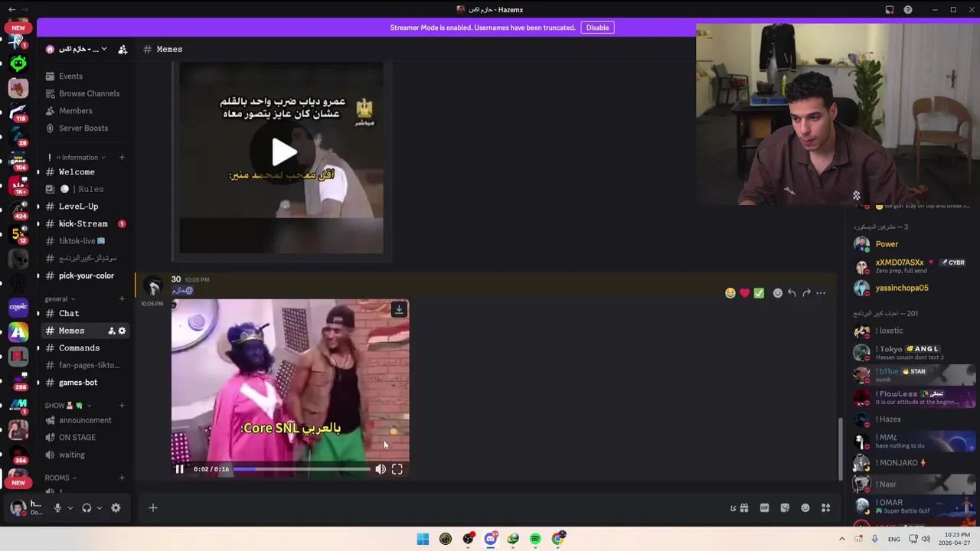Reply to the message with arrow icon
This screenshot has width=980, height=551.
pos(792,293)
